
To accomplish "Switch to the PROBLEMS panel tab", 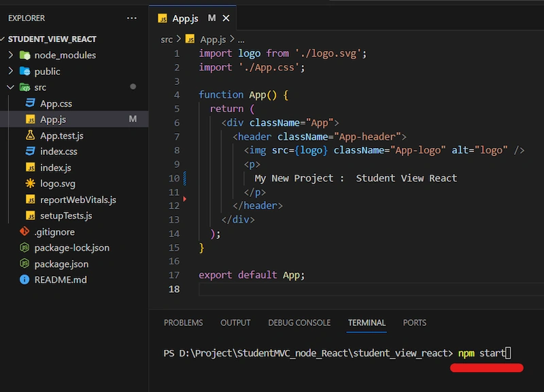I will click(x=183, y=323).
